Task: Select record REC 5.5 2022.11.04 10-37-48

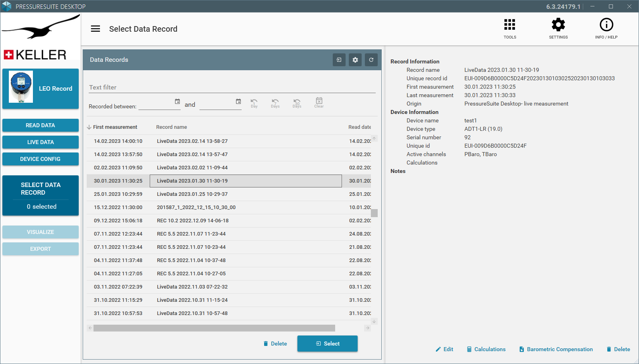Action: pyautogui.click(x=229, y=260)
